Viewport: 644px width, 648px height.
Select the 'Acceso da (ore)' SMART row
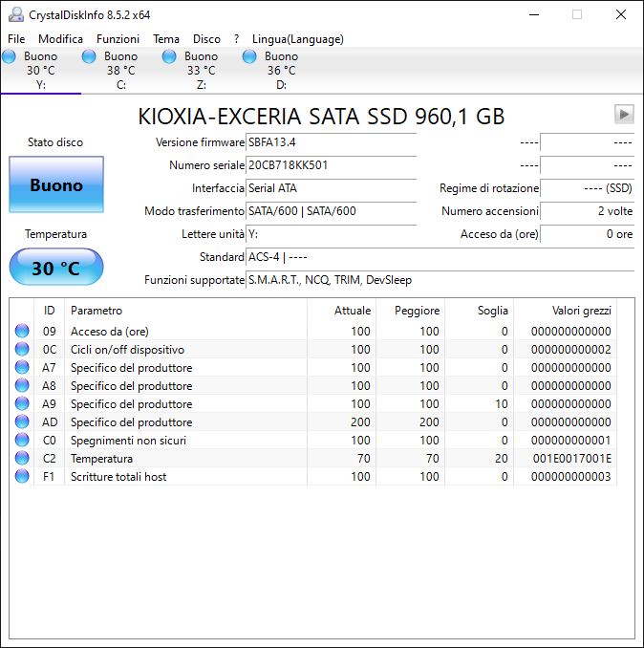point(313,331)
